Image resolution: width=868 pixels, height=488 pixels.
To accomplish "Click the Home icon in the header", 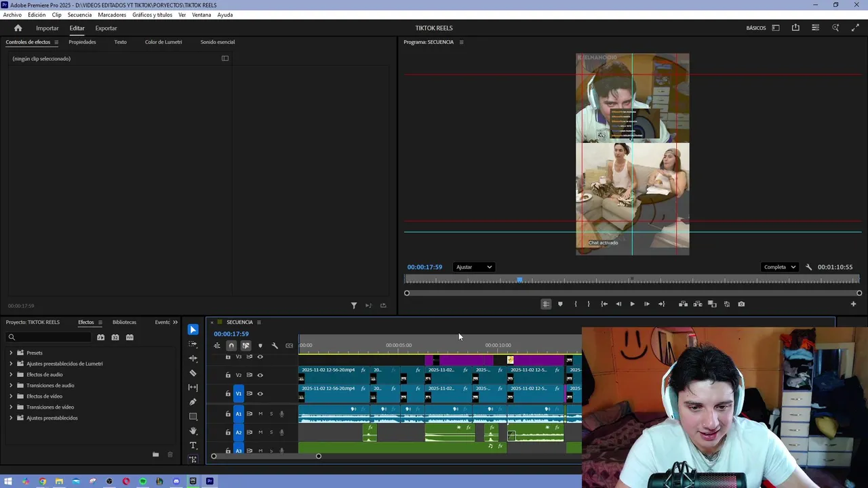I will pyautogui.click(x=18, y=28).
